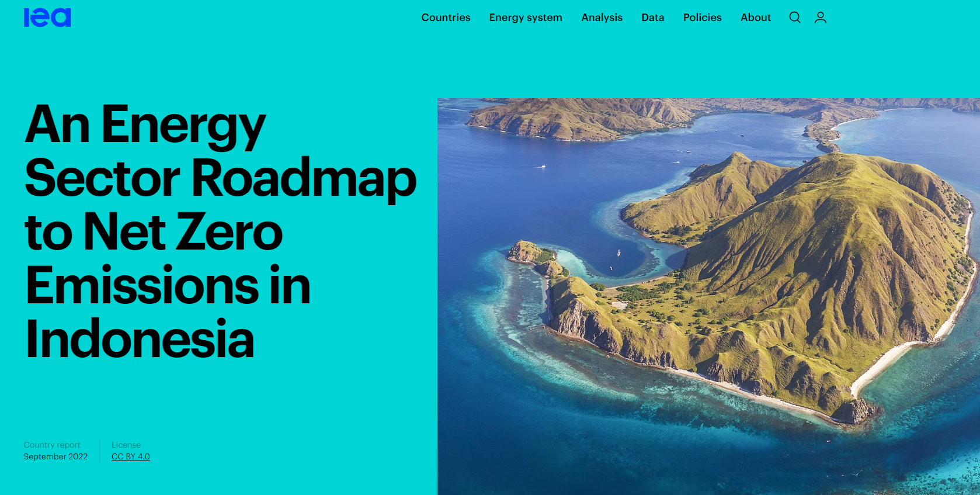980x495 pixels.
Task: Click the September 2022 date text
Action: 55,456
